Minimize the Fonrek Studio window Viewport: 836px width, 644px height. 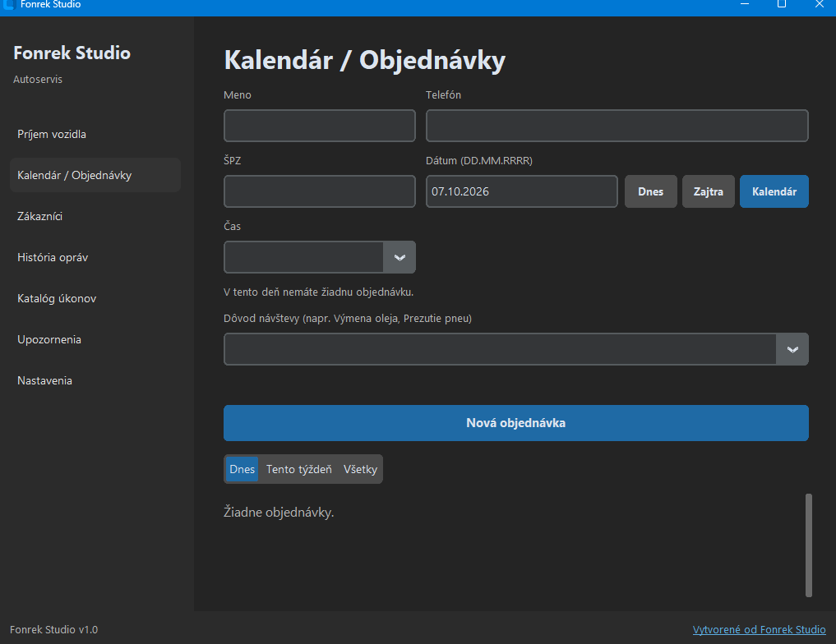pos(745,4)
